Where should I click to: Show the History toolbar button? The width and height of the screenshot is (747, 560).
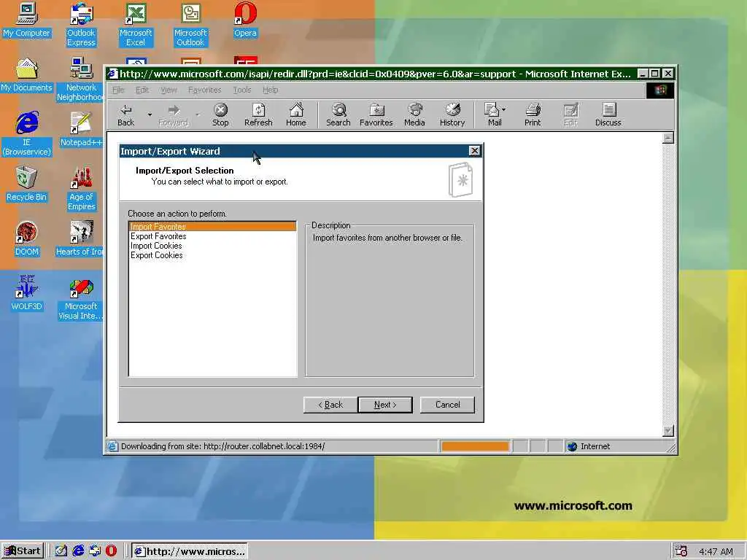452,115
